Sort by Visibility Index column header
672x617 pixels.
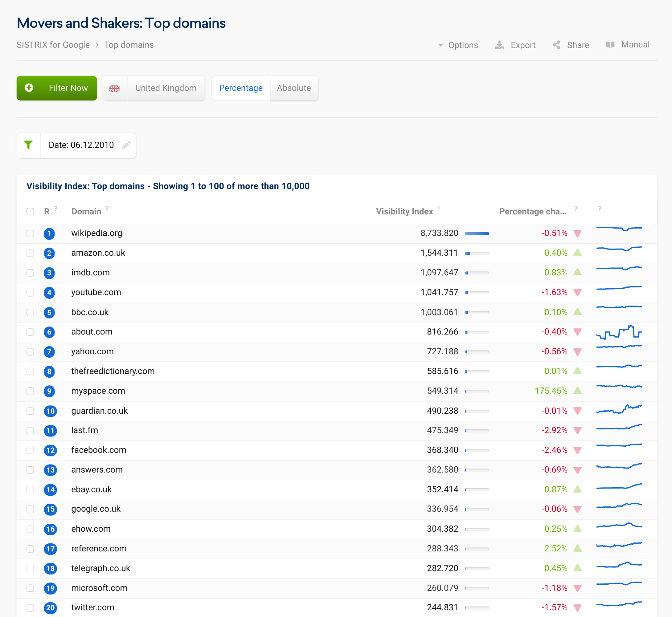tap(404, 211)
